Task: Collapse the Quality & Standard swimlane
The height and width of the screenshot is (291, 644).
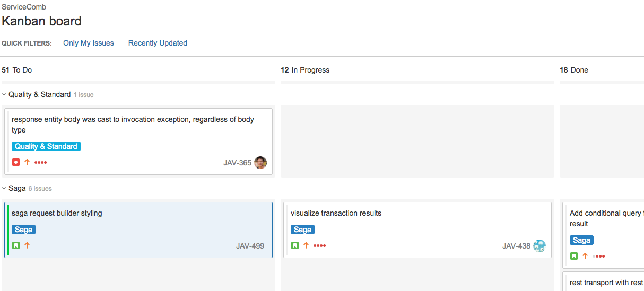Action: pos(4,95)
